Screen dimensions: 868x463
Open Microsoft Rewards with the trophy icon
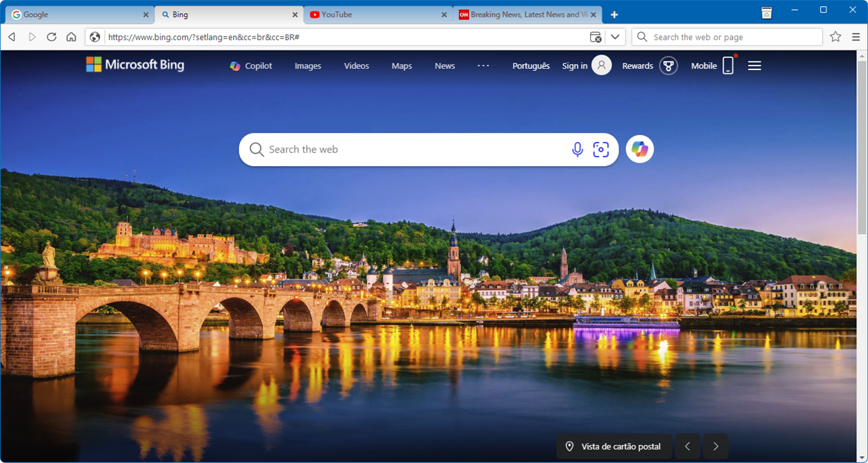668,65
